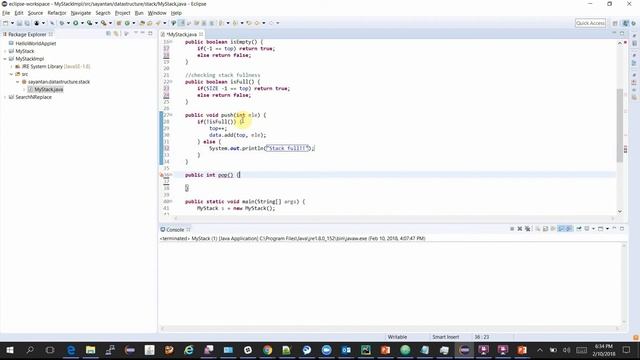Screen dimensions: 640x360
Task: Select the Console tab
Action: point(175,230)
